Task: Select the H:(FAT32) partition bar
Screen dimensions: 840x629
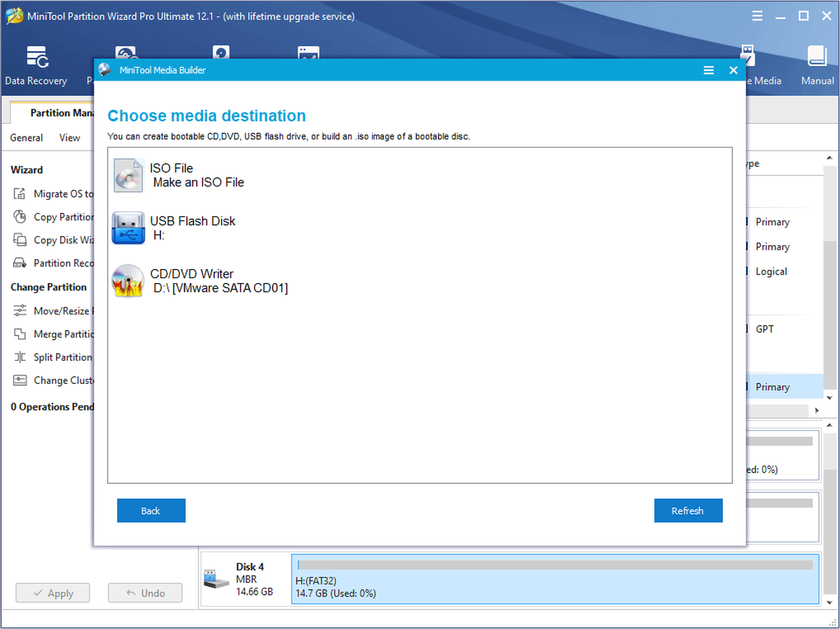Action: point(555,579)
